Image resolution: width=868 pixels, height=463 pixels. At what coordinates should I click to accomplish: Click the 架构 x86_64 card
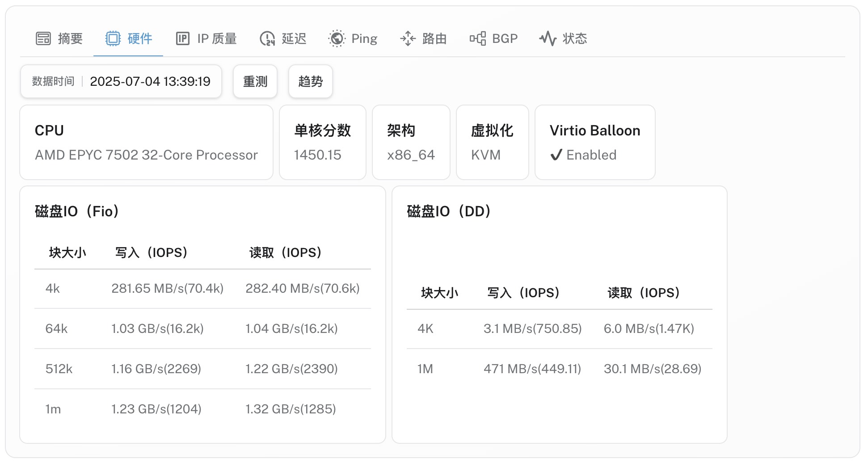411,143
